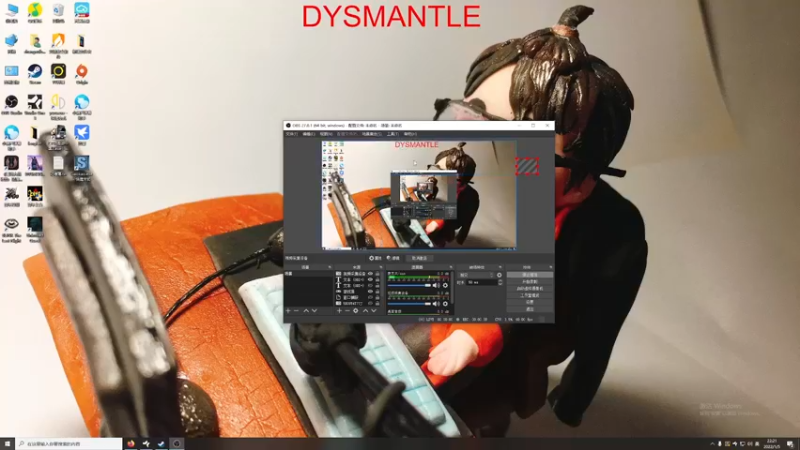
Task: Open 工具(T) Tools menu in OBS
Action: [x=392, y=134]
